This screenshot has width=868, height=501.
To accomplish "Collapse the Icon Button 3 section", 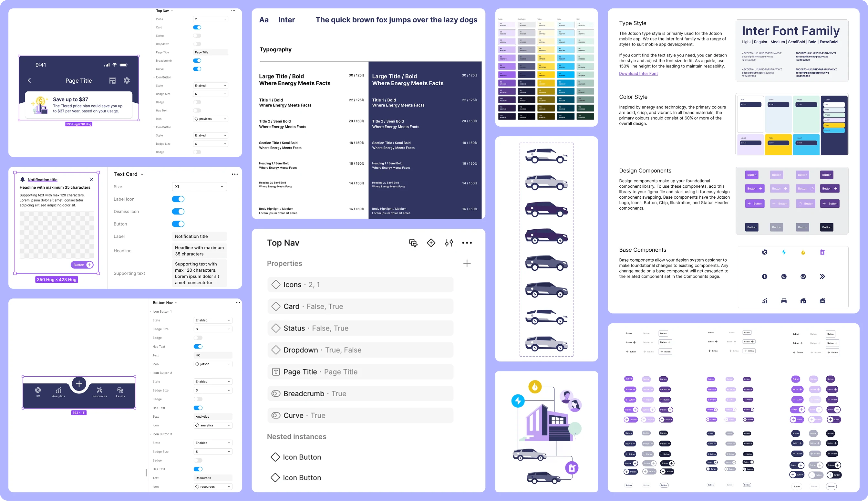I will coord(150,434).
